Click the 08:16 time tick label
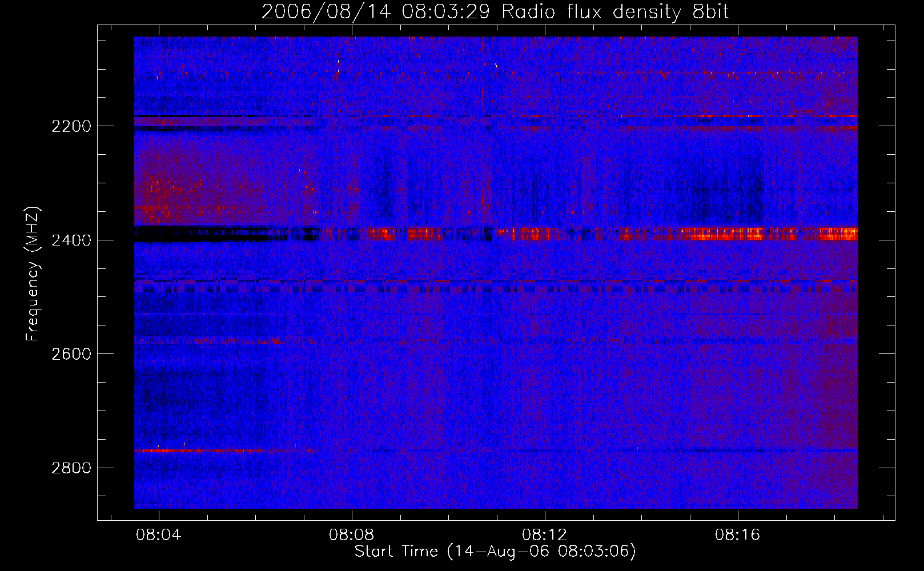The image size is (924, 571). click(738, 534)
